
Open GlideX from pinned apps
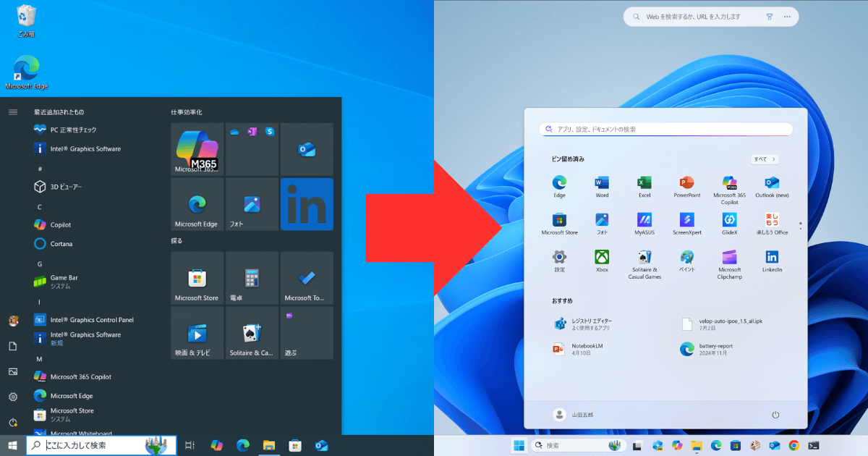730,224
